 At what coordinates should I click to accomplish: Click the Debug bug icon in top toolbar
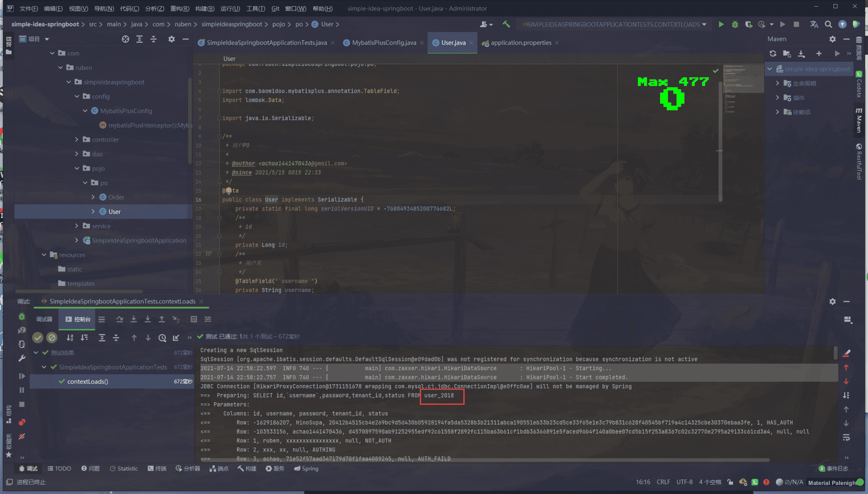(734, 24)
